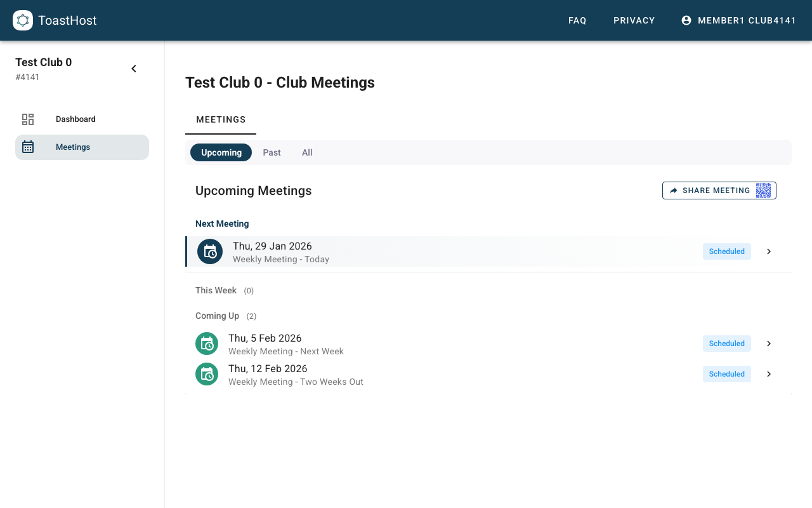
Task: Open the PRIVACY page link
Action: 634,20
